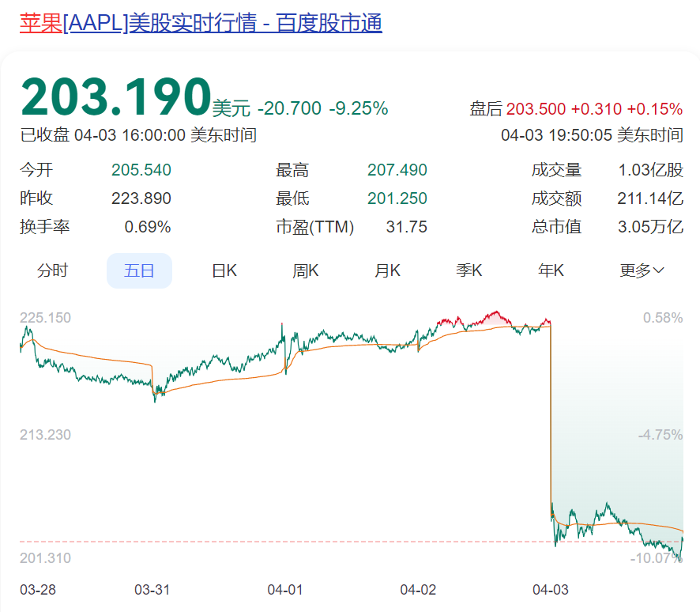Click the vertical price drop line at 04-03
The height and width of the screenshot is (612, 700).
point(551,420)
